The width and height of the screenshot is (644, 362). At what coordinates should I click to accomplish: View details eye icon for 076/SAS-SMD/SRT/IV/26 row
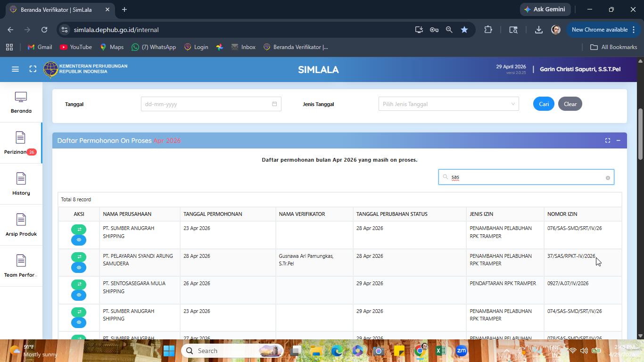(x=79, y=240)
